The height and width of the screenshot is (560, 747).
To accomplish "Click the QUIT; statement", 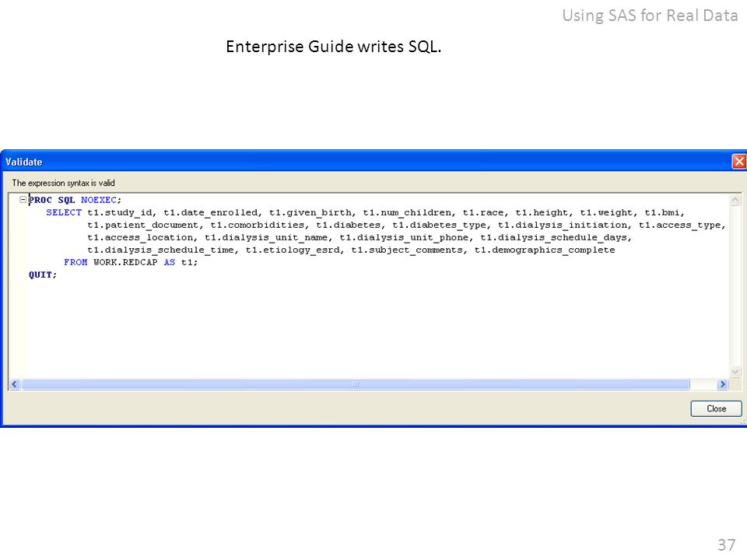I will click(42, 275).
